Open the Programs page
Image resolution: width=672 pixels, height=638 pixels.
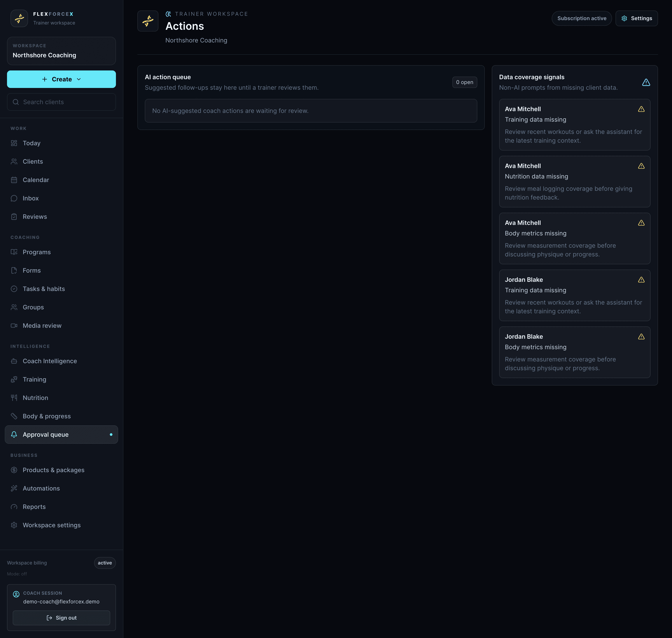(x=61, y=252)
